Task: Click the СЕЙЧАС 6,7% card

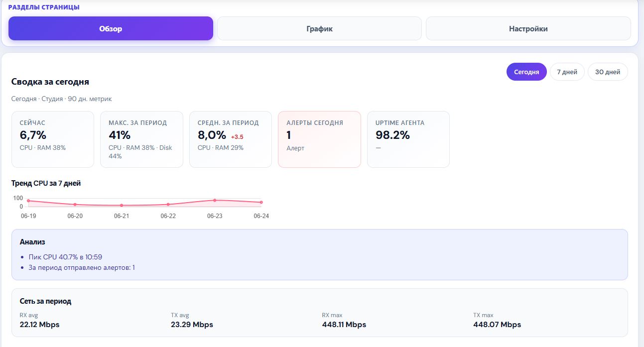Action: click(x=53, y=139)
